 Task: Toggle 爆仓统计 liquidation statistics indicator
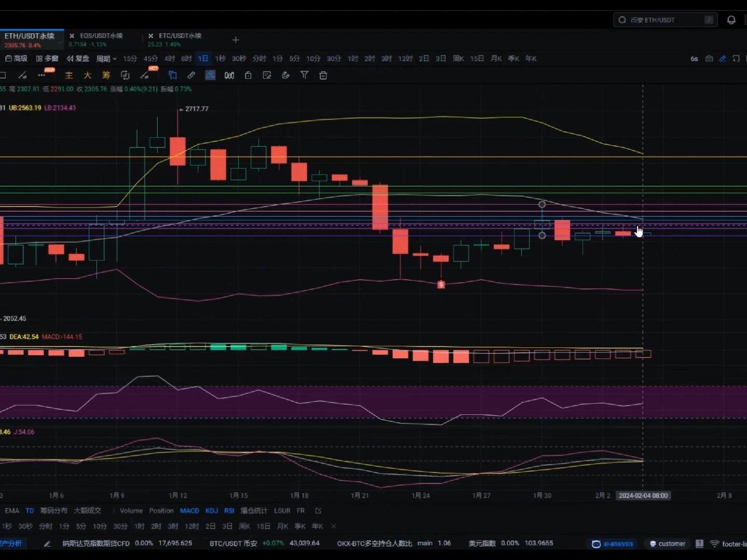coord(254,511)
